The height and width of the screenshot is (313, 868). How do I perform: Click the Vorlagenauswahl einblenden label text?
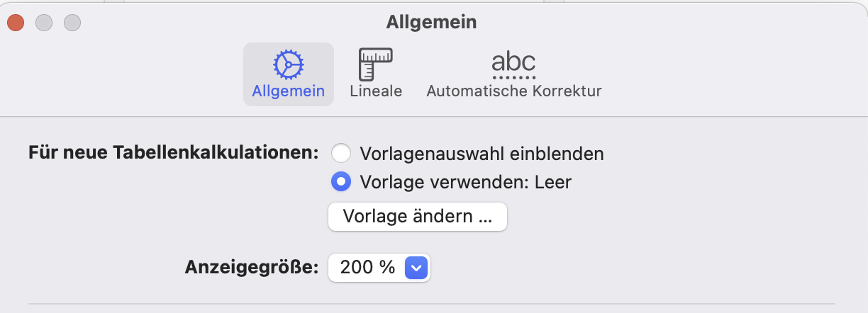(482, 153)
